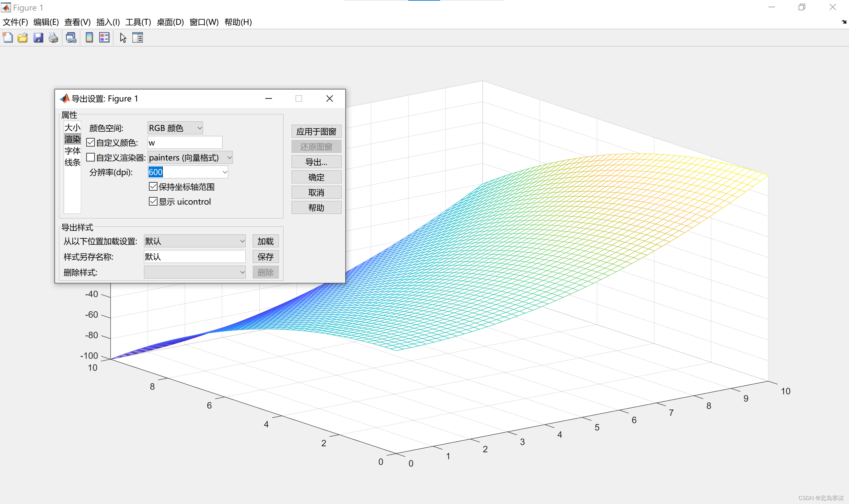Screen dimensions: 849x504
Task: Enable the 自定义渲染器 checkbox
Action: [91, 157]
